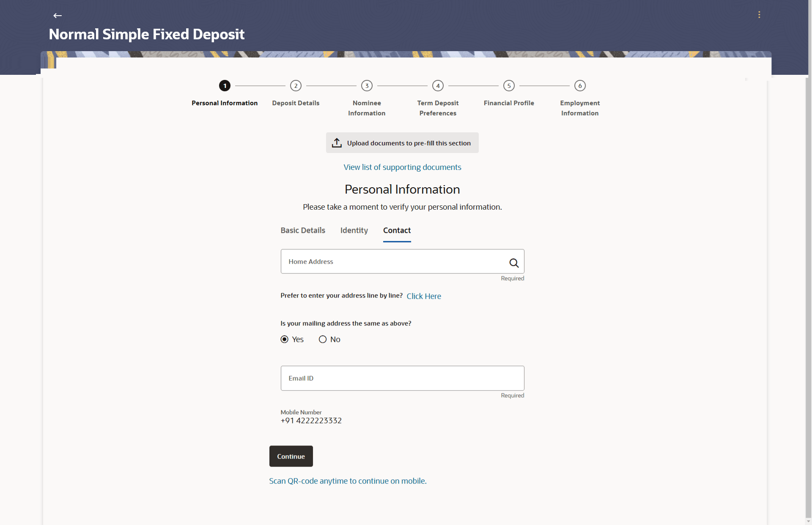Navigate to step 6 Employment Information
This screenshot has height=525, width=812.
tap(580, 86)
